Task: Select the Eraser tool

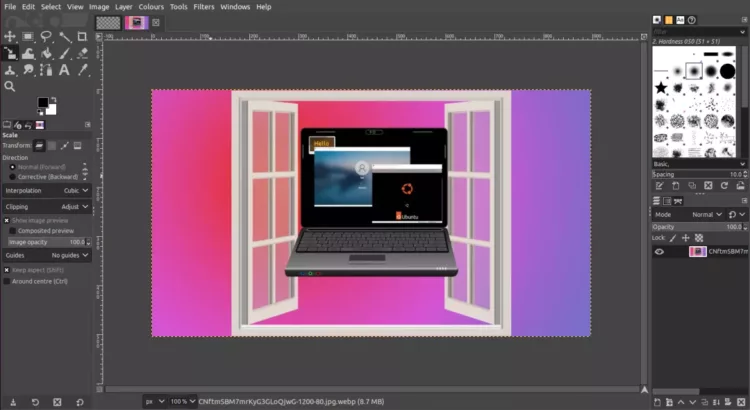Action: click(x=82, y=53)
